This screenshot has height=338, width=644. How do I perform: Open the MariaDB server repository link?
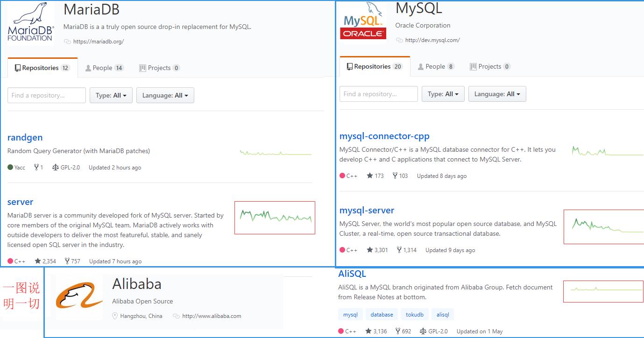pos(21,202)
